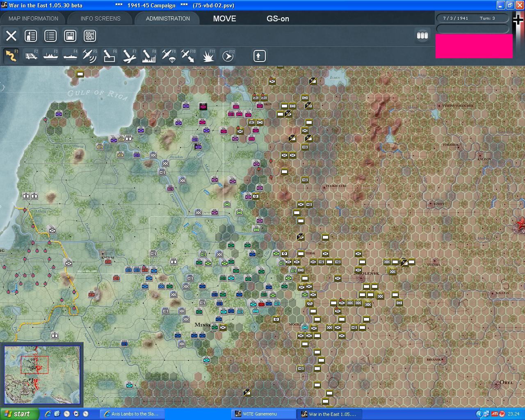Toggle the GS-on ground support label
Image resolution: width=525 pixels, height=420 pixels.
(x=278, y=18)
